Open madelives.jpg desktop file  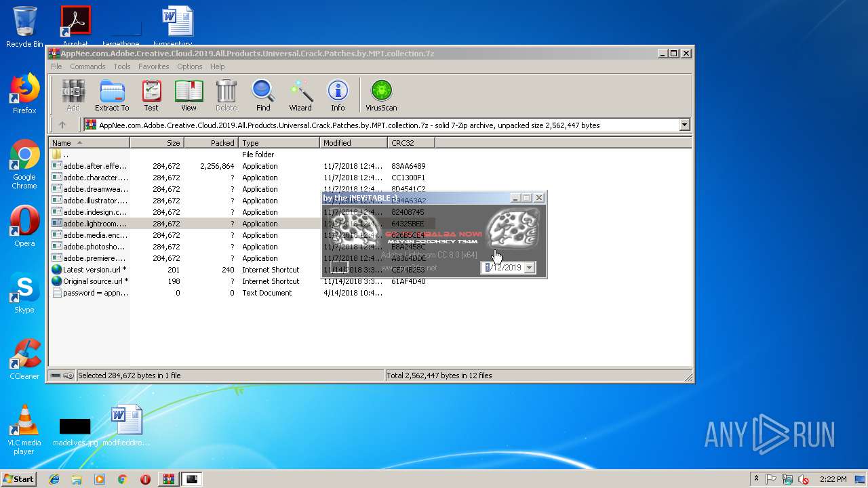point(75,432)
